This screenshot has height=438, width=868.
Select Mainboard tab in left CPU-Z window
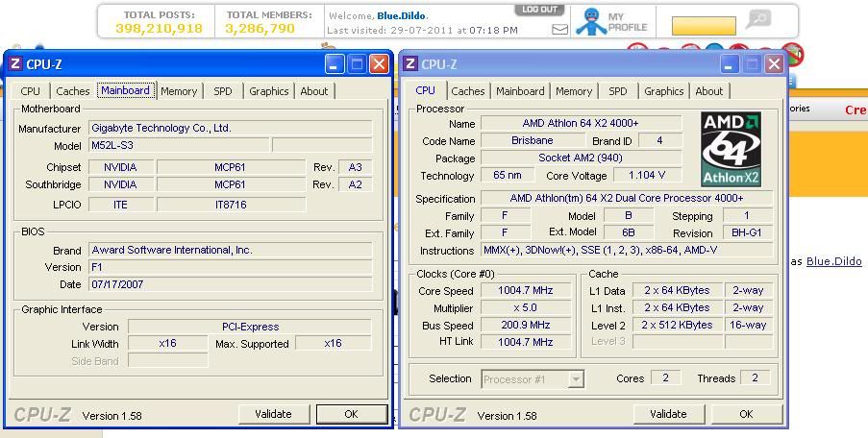(125, 90)
